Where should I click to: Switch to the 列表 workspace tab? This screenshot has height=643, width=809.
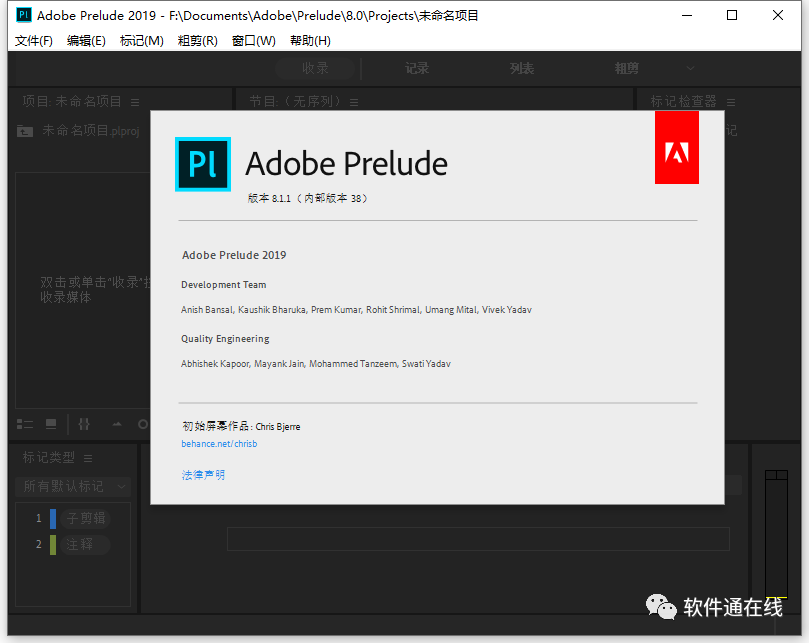(x=522, y=68)
